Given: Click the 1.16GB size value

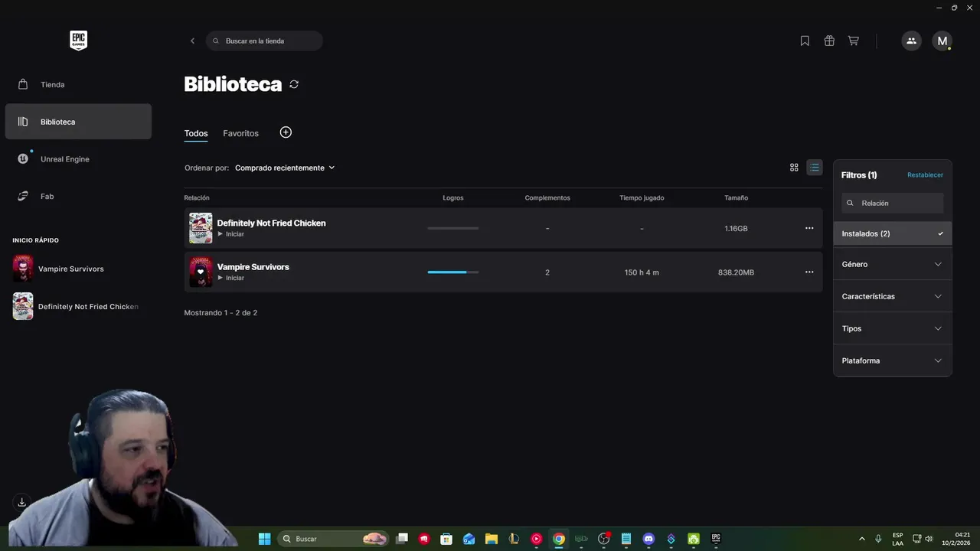Looking at the screenshot, I should tap(737, 229).
